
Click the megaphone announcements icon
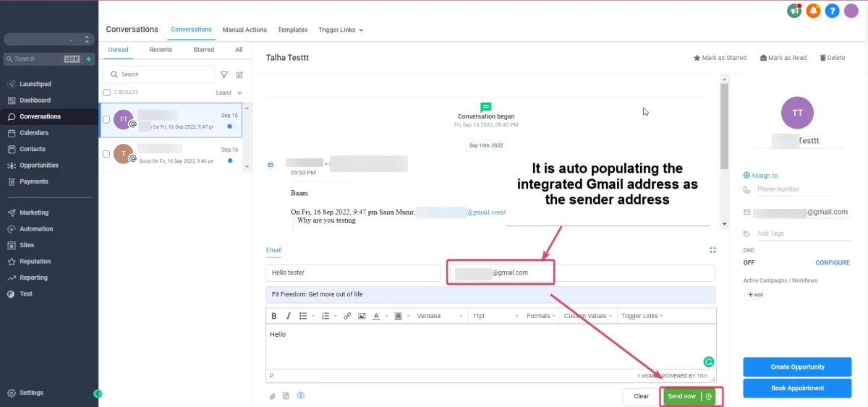[x=794, y=11]
